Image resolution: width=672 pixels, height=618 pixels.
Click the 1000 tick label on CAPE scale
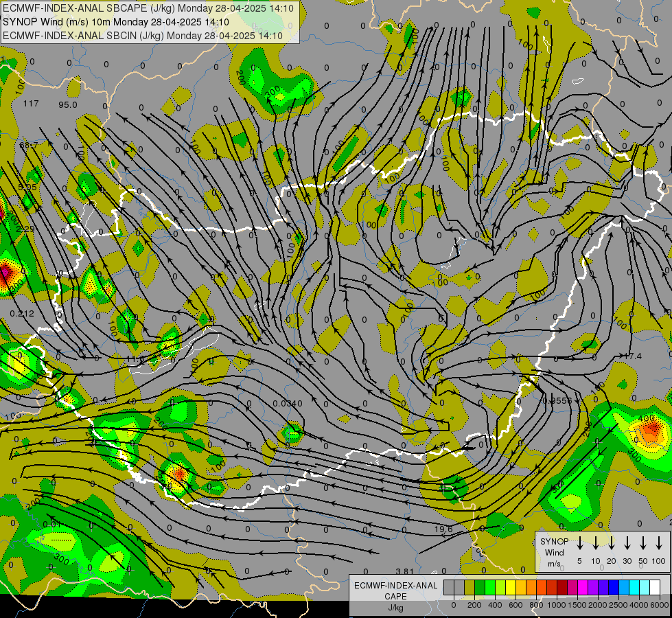557,605
